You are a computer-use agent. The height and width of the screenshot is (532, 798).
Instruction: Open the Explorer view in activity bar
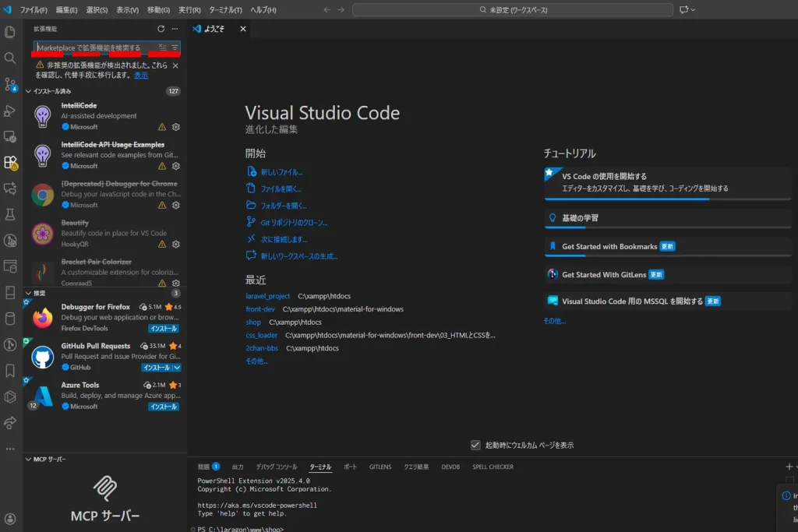[x=10, y=31]
